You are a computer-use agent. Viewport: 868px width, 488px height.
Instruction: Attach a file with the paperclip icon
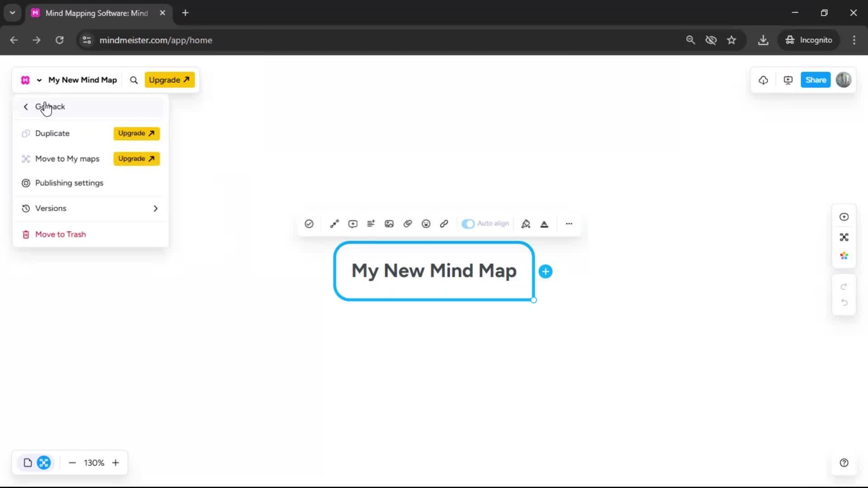pos(408,224)
